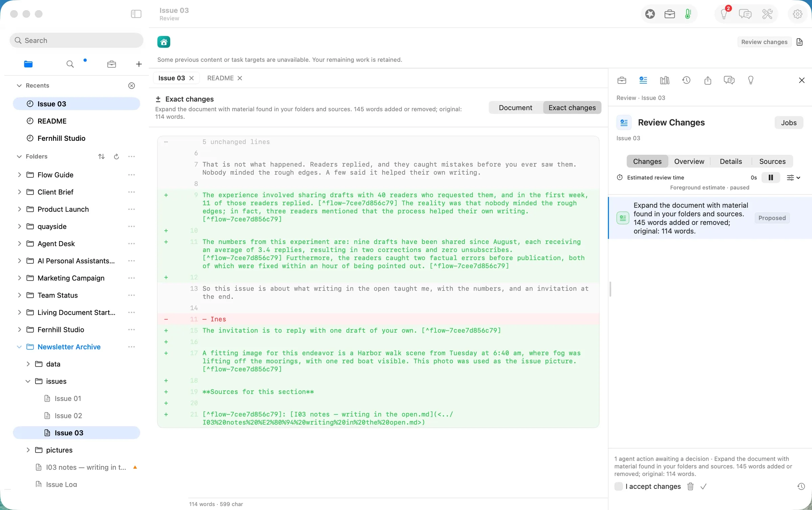Open the thermometer icon in top toolbar
This screenshot has width=812, height=510.
pyautogui.click(x=688, y=14)
